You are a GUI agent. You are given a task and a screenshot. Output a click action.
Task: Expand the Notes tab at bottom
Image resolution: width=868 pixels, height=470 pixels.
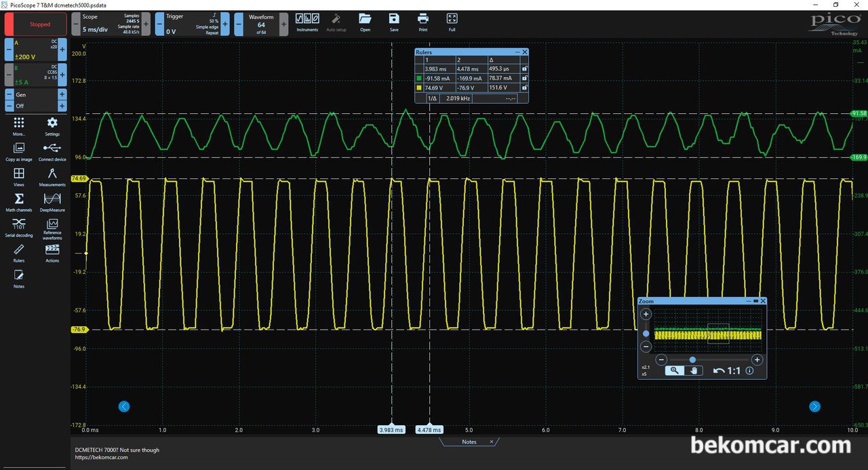click(469, 442)
